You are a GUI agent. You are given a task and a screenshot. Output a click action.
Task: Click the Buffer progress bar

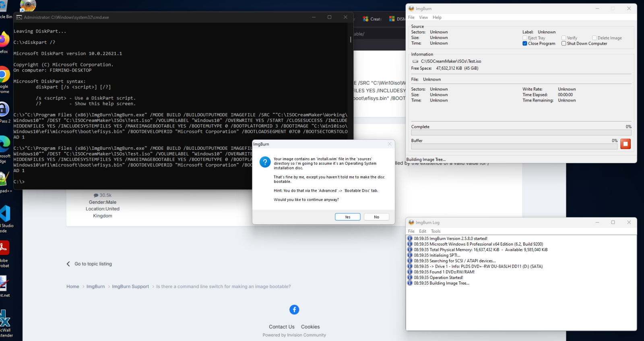pos(514,146)
